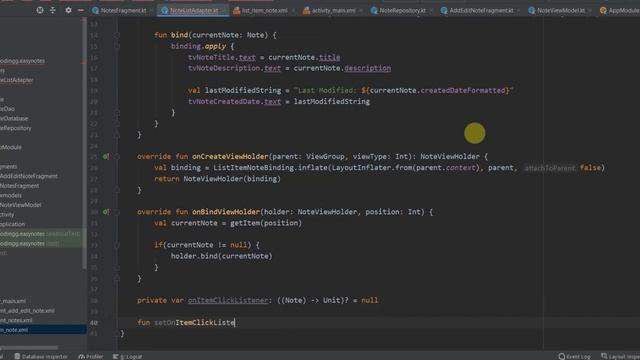
Task: Select top easynotes package in tree
Action: [22, 61]
